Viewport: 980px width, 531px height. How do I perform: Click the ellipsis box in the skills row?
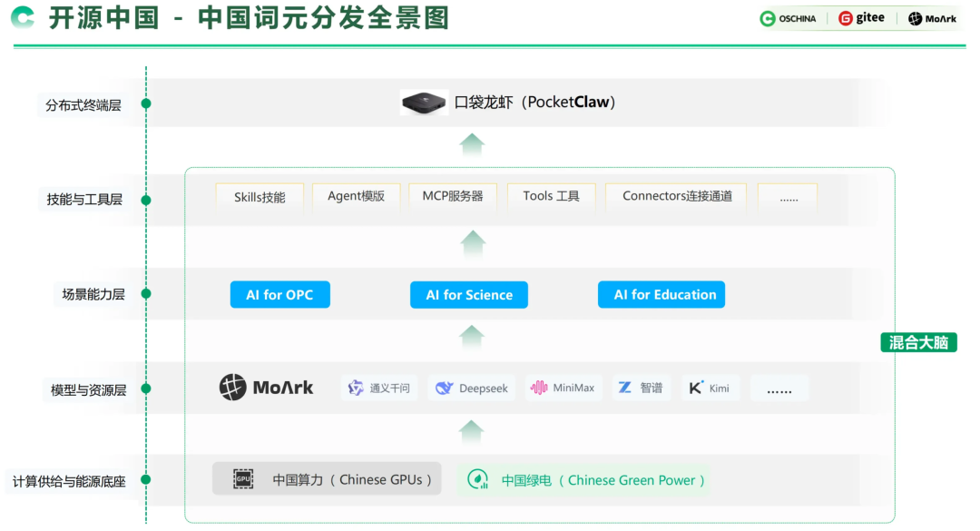click(788, 198)
